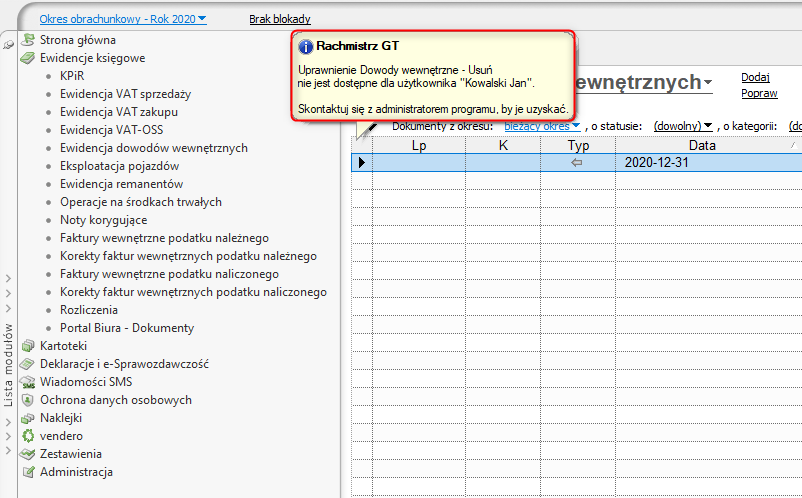Viewport: 802px width, 498px height.
Task: Click Brak blokady link
Action: (x=280, y=19)
